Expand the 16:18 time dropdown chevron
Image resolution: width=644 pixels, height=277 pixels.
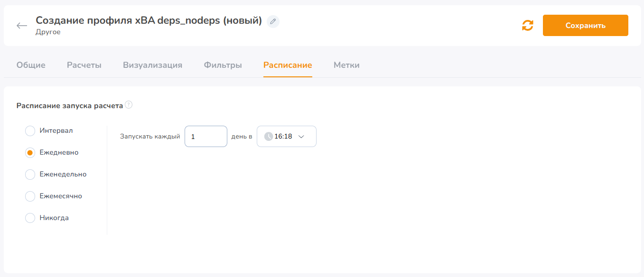[x=301, y=137]
